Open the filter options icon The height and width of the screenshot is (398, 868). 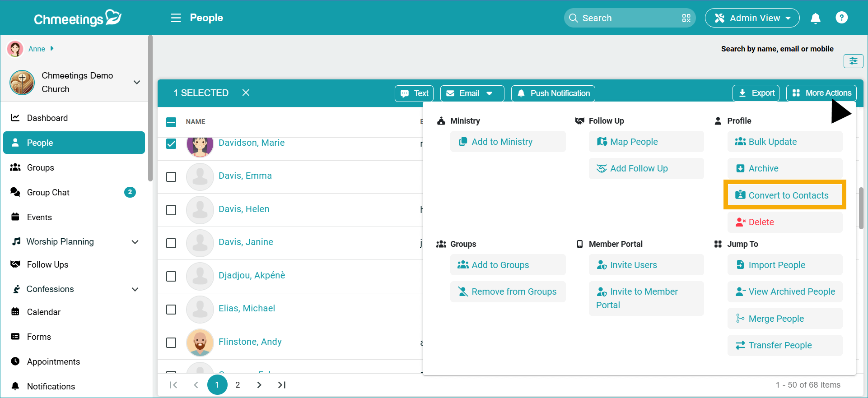(x=853, y=61)
